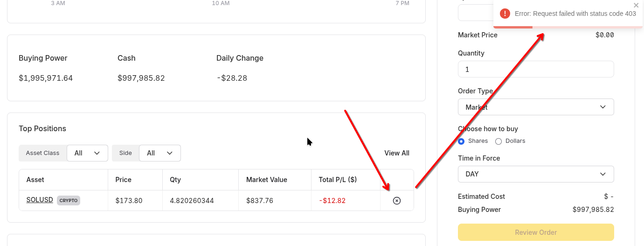Image resolution: width=644 pixels, height=246 pixels.
Task: Click the Review Order button
Action: click(x=536, y=232)
